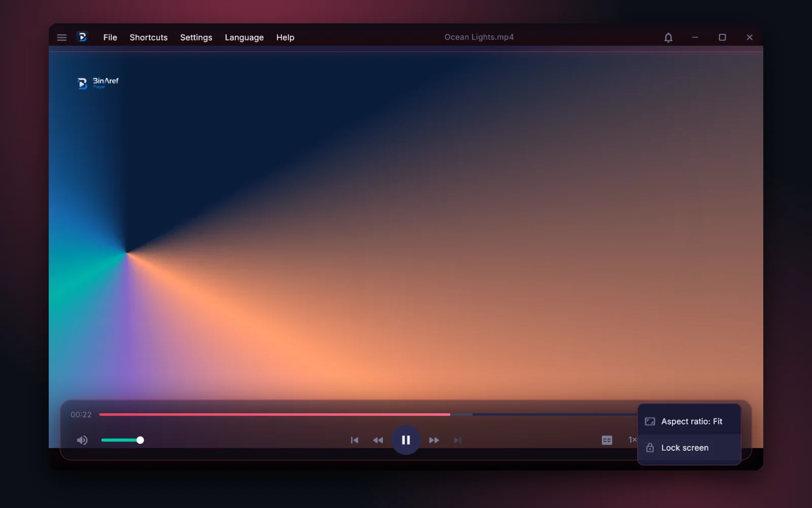
Task: Click the 00:22 elapsed time label
Action: coord(81,415)
